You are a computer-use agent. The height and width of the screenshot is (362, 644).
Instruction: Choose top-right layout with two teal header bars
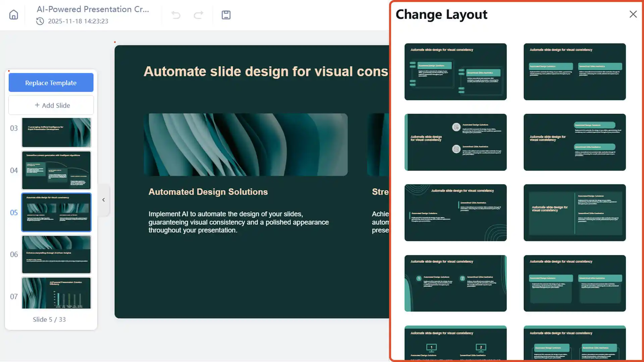click(575, 72)
